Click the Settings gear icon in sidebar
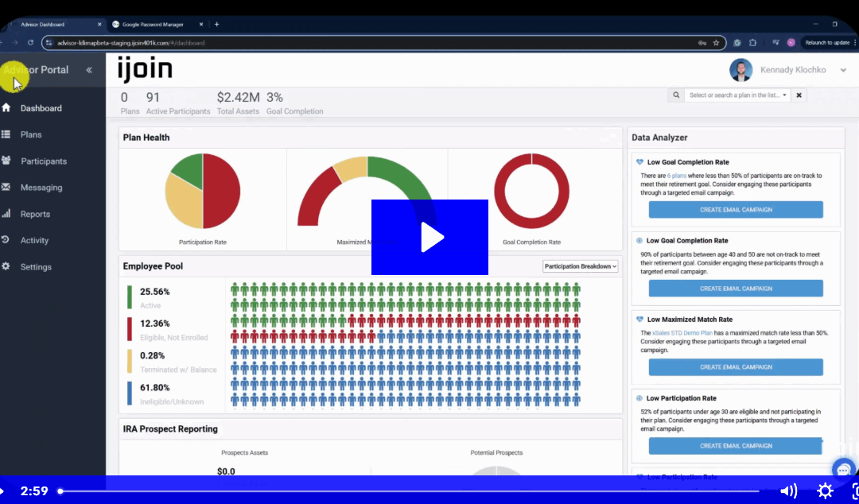This screenshot has height=504, width=859. click(x=6, y=266)
